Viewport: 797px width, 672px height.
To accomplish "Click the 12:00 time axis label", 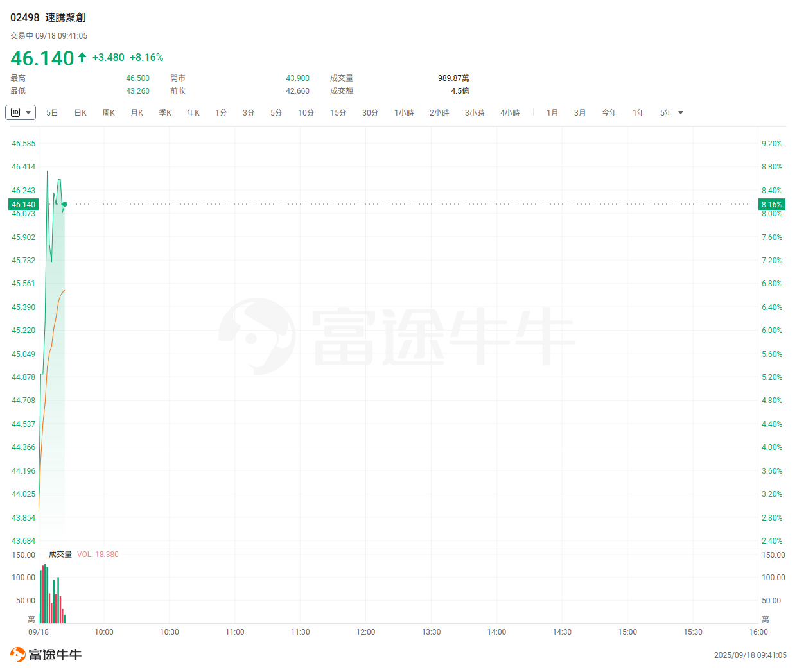I will pos(365,632).
